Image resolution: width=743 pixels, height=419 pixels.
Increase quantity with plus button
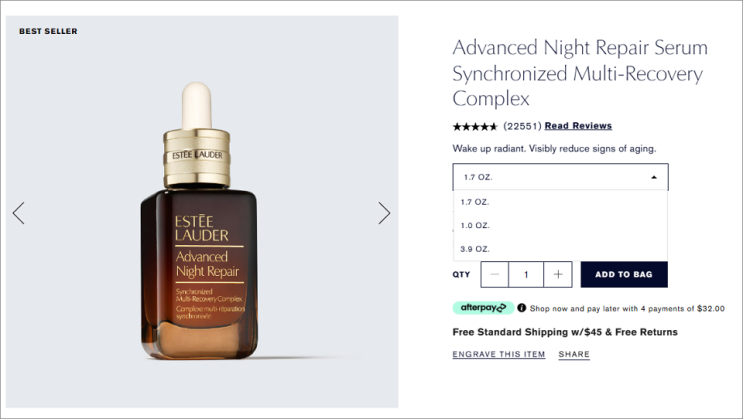(x=558, y=274)
